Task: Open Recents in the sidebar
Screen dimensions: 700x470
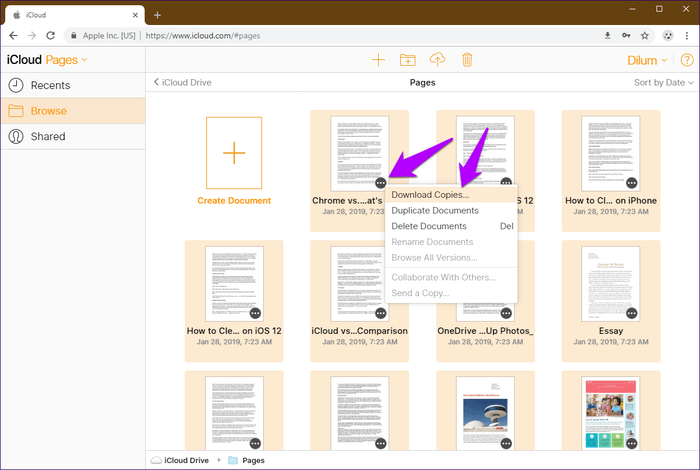Action: (x=73, y=85)
